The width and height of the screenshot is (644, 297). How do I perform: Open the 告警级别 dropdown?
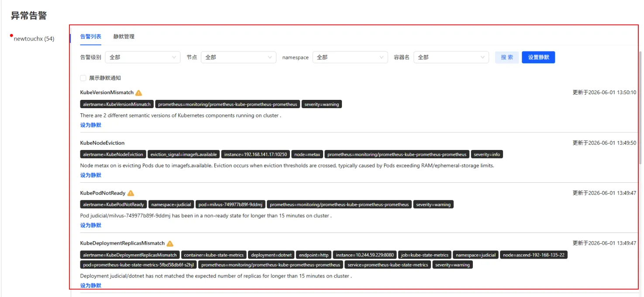click(143, 57)
